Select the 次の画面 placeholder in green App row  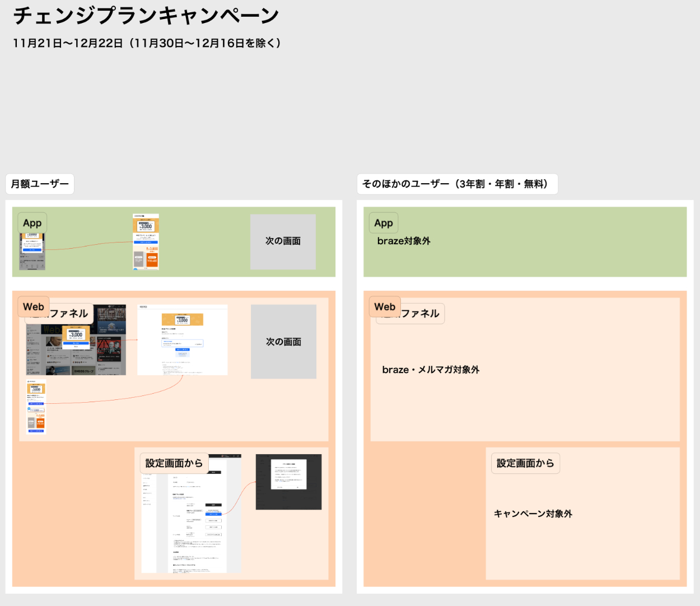coord(283,241)
